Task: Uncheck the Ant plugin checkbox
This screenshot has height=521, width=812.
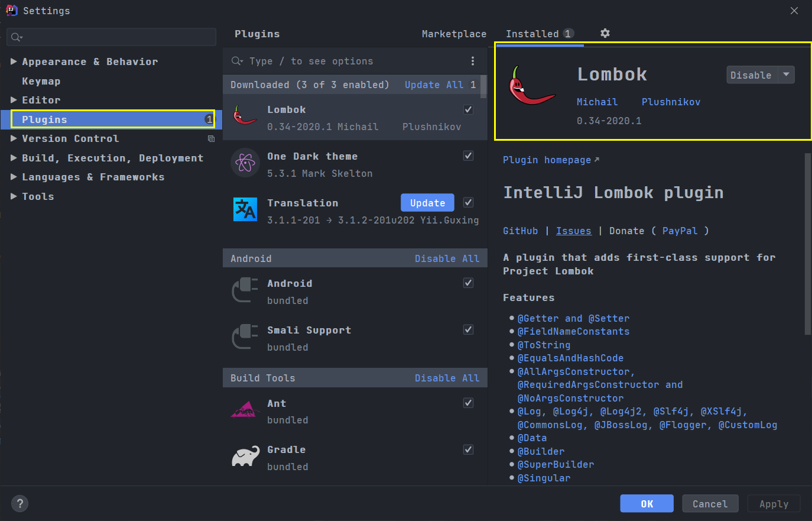Action: pyautogui.click(x=469, y=403)
